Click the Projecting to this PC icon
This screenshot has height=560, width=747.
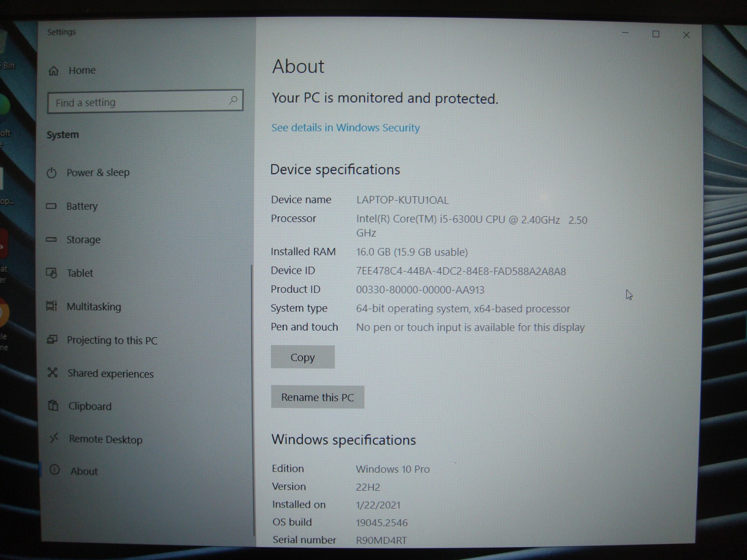(x=52, y=340)
